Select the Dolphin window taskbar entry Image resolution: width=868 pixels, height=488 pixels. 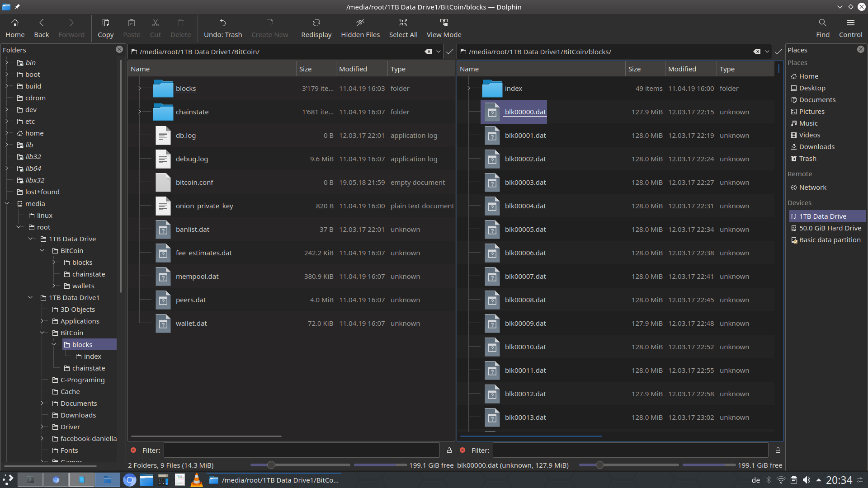coord(274,479)
